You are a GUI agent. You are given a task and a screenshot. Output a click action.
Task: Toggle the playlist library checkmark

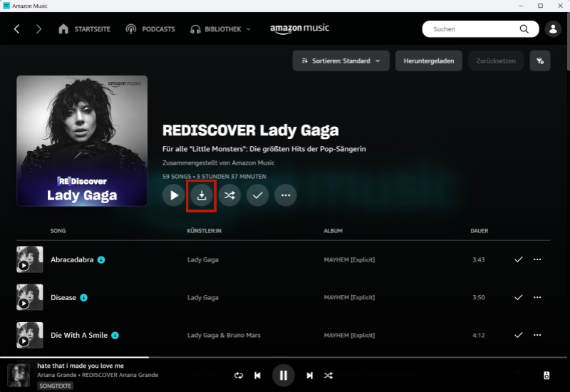pyautogui.click(x=257, y=195)
